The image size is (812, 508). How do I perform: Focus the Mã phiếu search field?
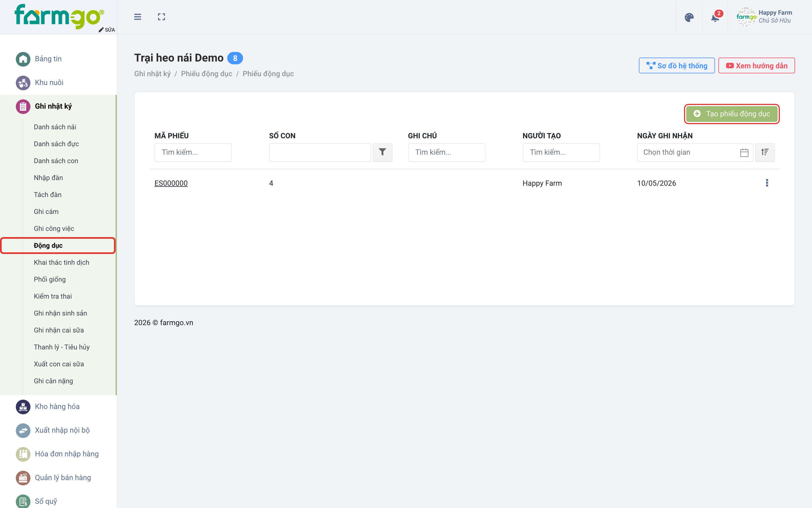coord(193,152)
